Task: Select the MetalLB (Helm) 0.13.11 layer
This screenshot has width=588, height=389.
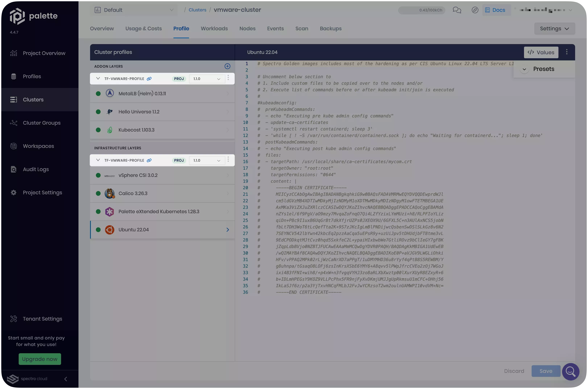Action: click(162, 93)
